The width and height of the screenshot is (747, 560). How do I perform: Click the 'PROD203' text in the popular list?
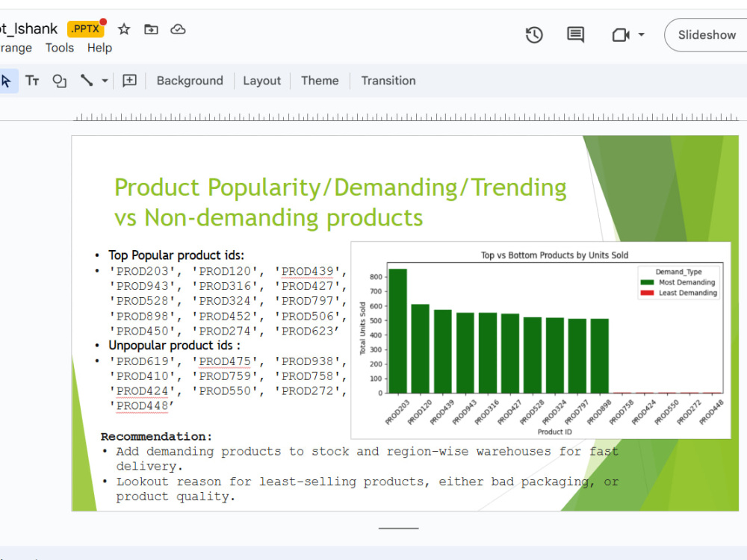point(143,272)
